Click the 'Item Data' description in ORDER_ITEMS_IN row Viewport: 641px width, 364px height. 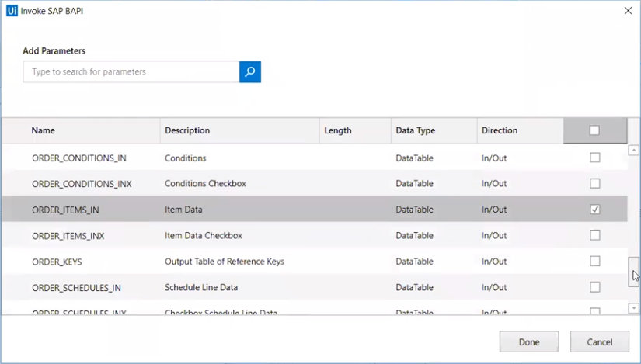[x=183, y=210]
